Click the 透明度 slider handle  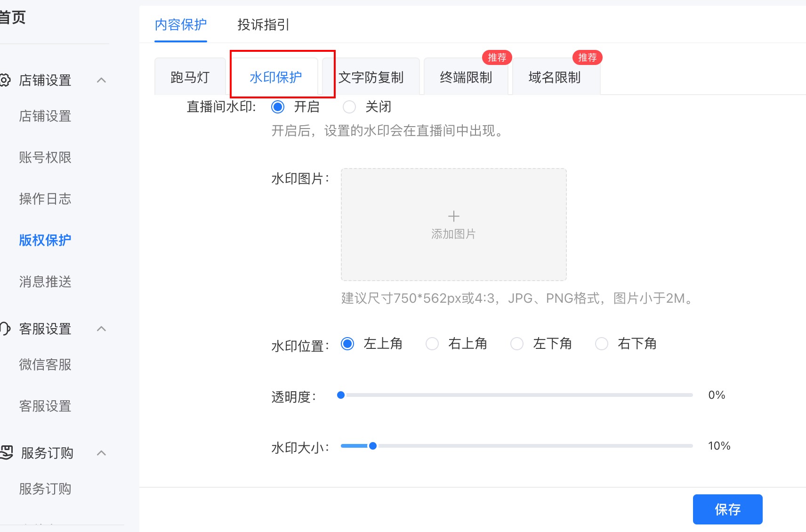pyautogui.click(x=341, y=395)
